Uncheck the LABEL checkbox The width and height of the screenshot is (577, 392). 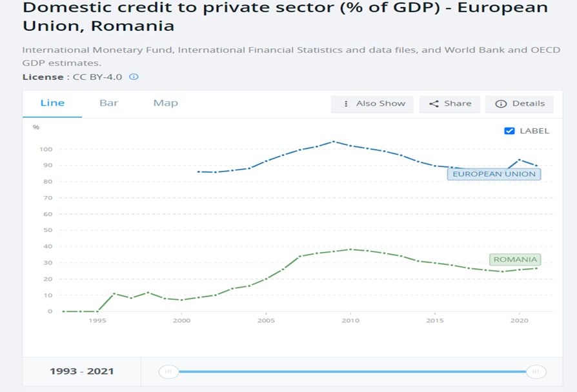pos(509,131)
